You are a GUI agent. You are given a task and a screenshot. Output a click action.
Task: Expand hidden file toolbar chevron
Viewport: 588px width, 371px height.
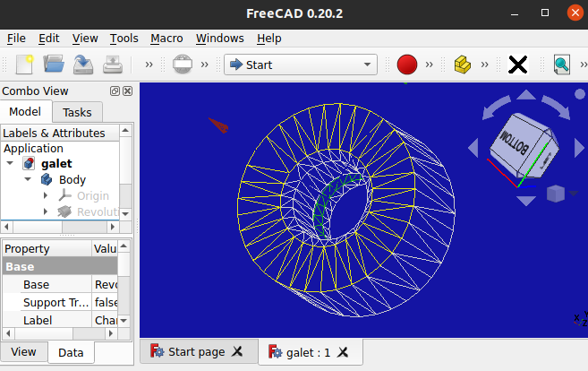pos(149,65)
